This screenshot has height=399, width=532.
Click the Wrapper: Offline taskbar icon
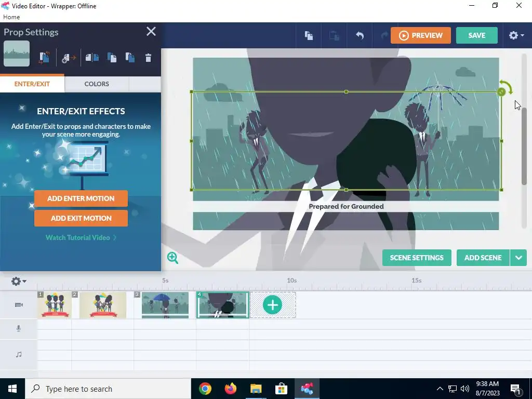click(307, 389)
